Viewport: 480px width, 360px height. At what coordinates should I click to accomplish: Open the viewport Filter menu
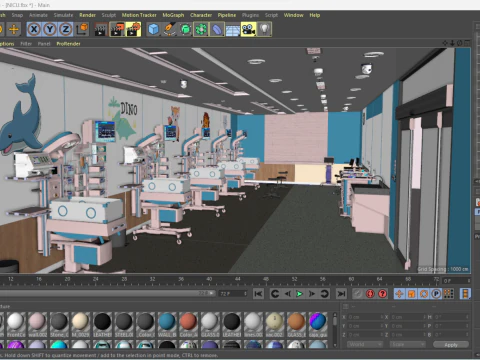(x=26, y=44)
